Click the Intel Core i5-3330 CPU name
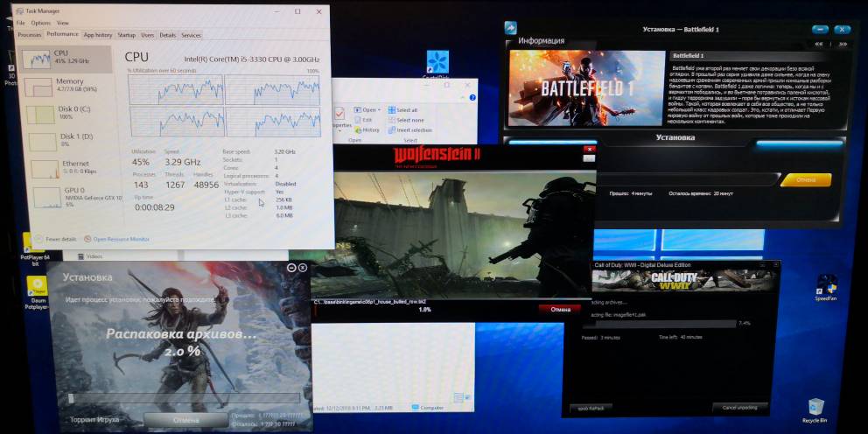This screenshot has height=434, width=868. click(x=252, y=59)
